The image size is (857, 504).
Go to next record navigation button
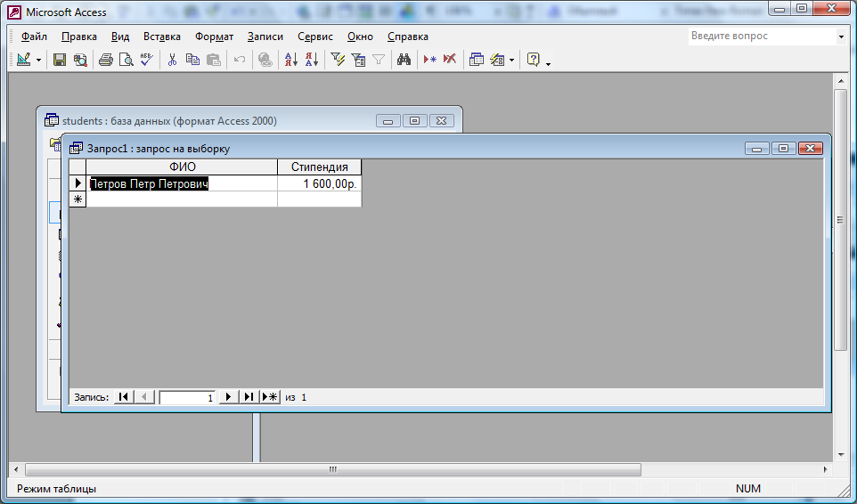[x=229, y=397]
